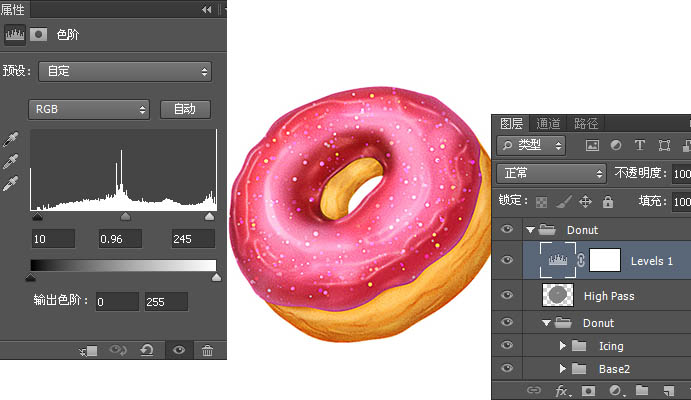View previous state icon in Properties
This screenshot has width=691, height=400.
[118, 350]
